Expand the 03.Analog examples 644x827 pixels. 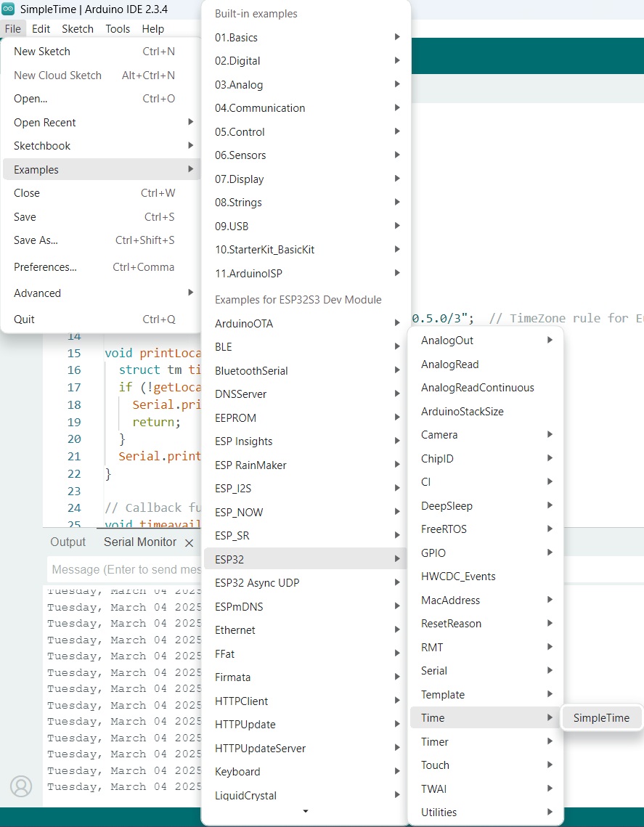pos(306,84)
